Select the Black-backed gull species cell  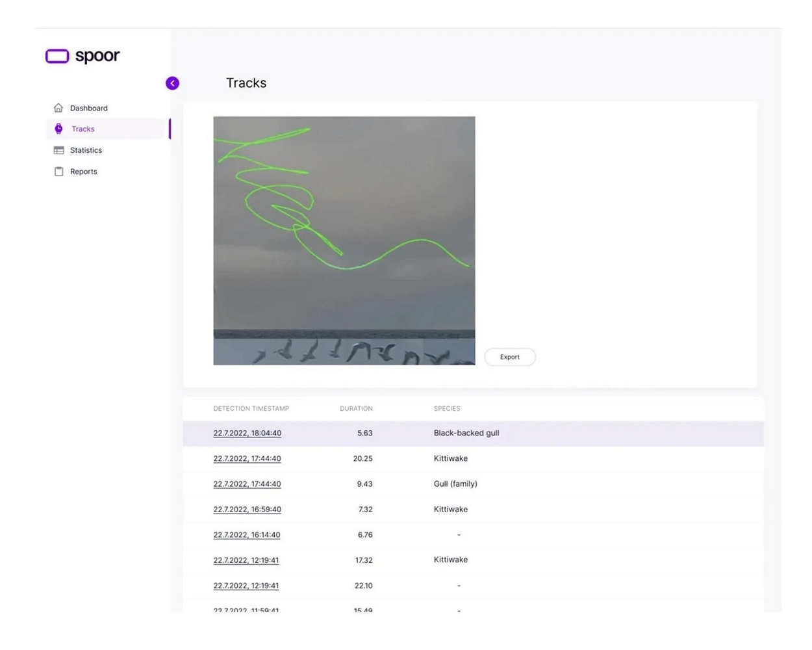tap(466, 433)
